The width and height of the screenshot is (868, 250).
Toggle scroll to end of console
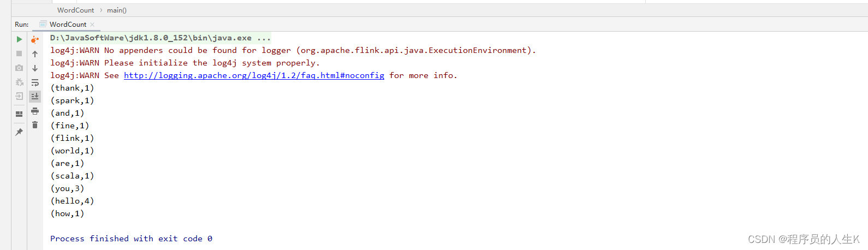(x=35, y=97)
